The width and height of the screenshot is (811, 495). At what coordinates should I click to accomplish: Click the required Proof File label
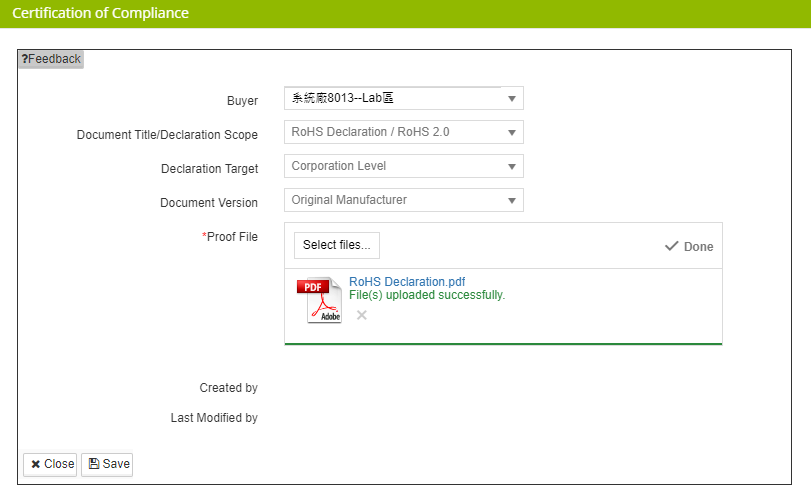pyautogui.click(x=230, y=237)
